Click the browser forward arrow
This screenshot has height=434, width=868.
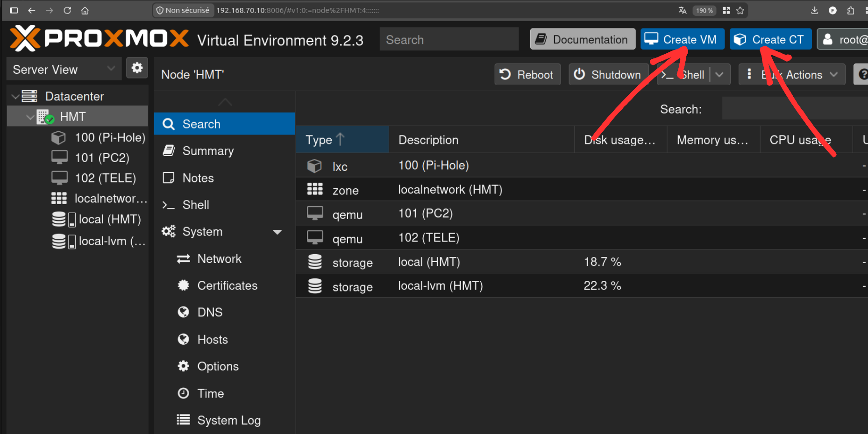tap(50, 10)
